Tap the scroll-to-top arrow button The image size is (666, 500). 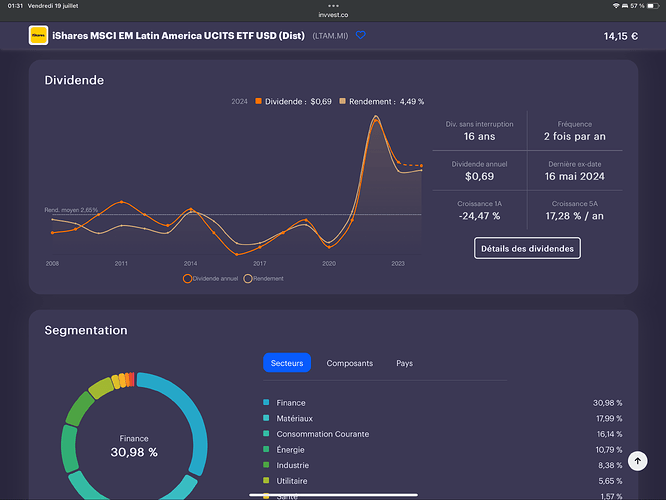pos(637,461)
